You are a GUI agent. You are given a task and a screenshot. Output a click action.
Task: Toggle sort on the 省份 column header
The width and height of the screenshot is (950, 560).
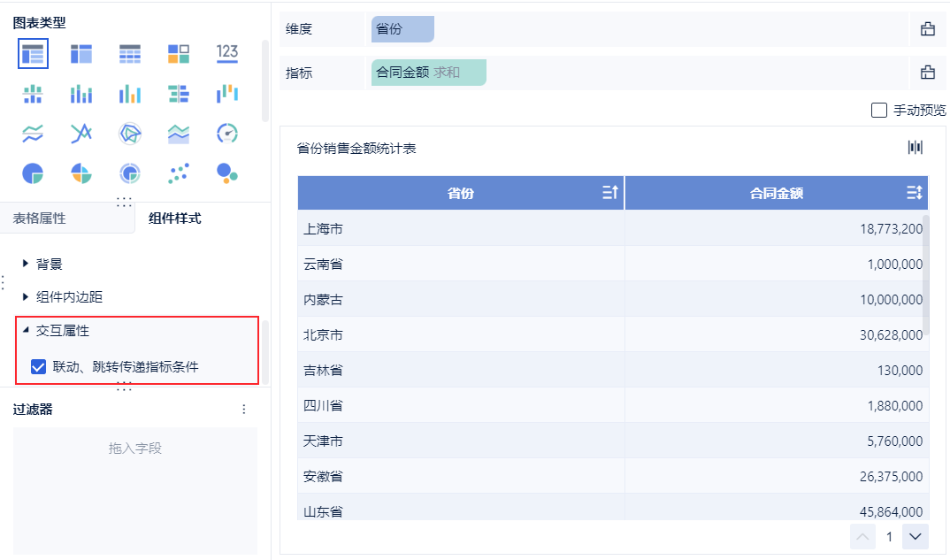610,193
